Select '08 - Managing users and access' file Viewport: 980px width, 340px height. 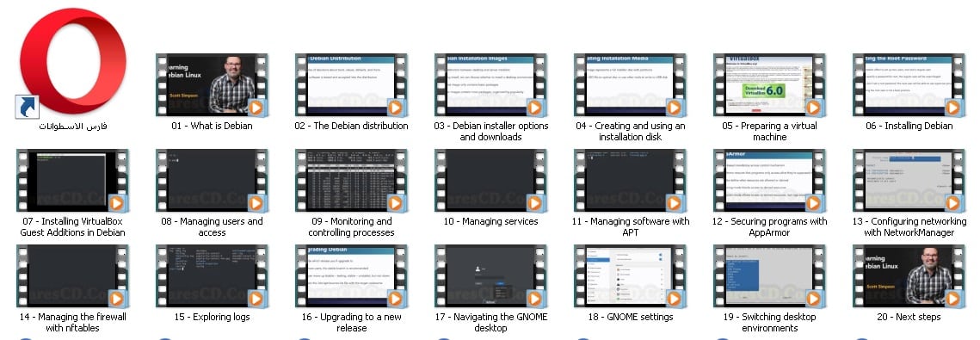coord(212,181)
